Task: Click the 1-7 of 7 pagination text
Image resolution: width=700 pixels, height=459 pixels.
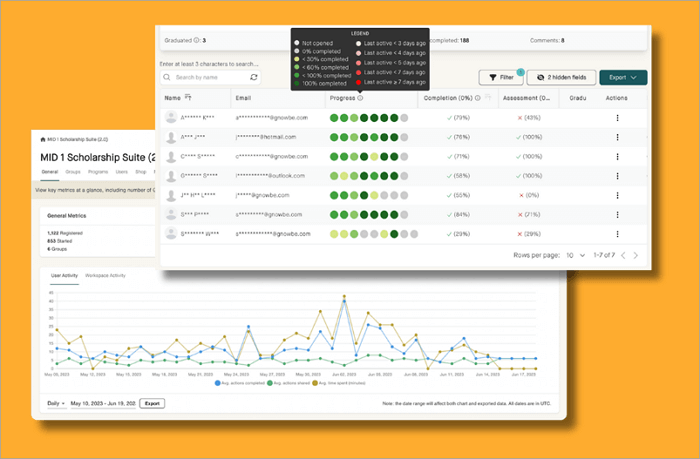Action: (604, 255)
